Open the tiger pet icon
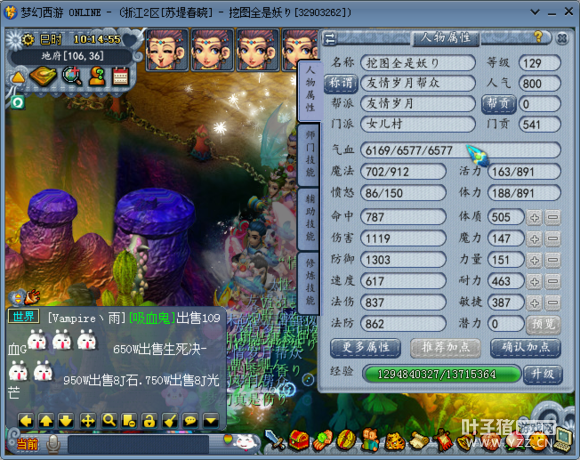Image resolution: width=580 pixels, height=460 pixels. coord(394,441)
